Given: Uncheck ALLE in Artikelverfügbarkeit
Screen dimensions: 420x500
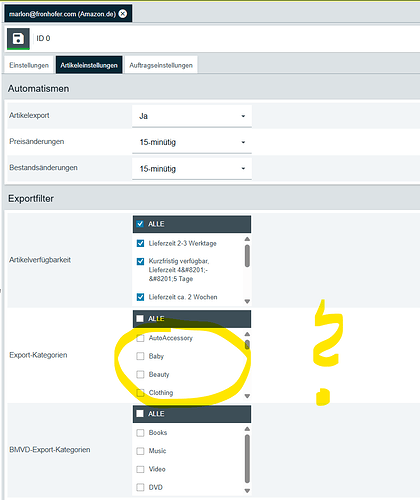Looking at the screenshot, I should tap(140, 224).
